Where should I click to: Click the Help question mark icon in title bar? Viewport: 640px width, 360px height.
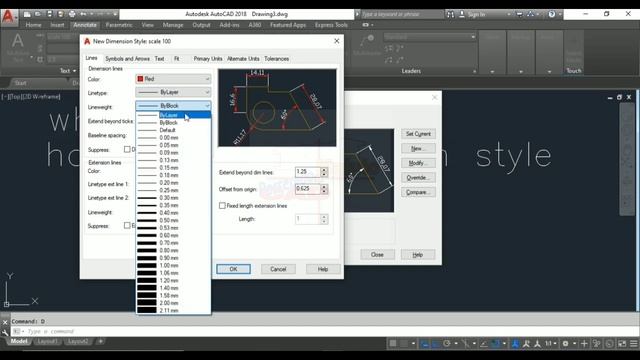(552, 14)
